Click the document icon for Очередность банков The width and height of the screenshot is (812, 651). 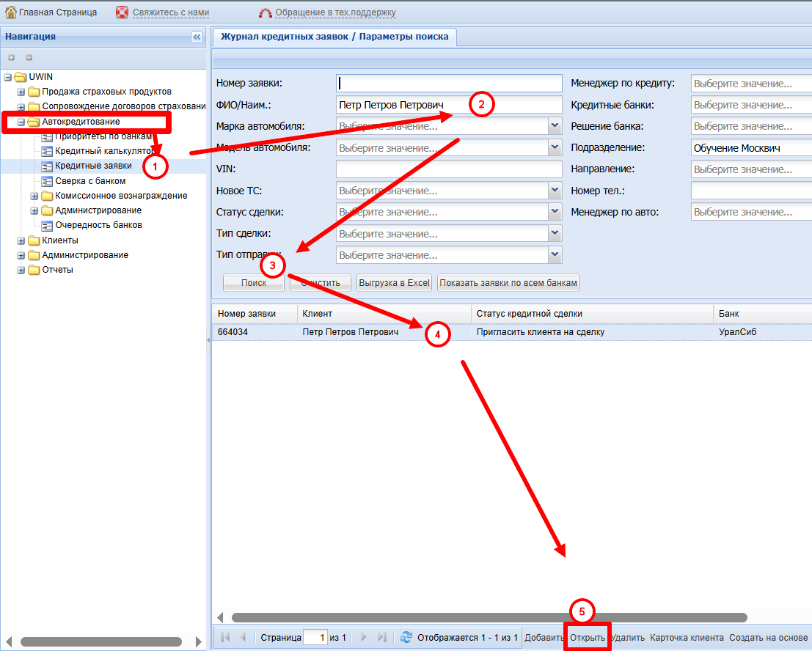click(47, 226)
